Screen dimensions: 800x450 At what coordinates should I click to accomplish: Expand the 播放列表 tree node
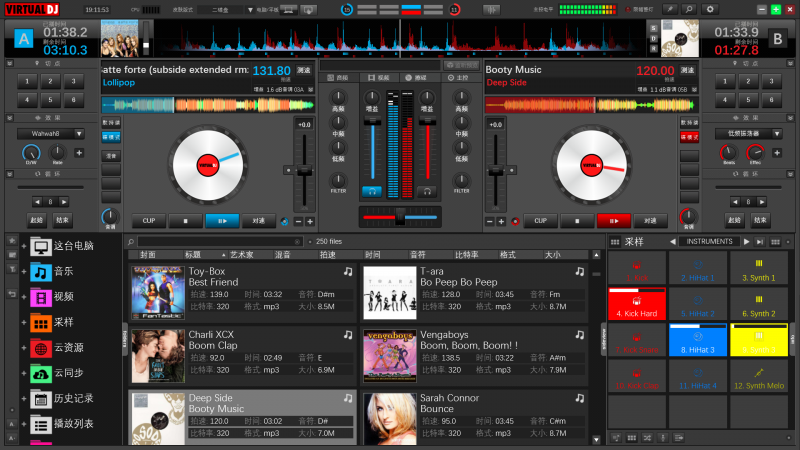click(23, 424)
